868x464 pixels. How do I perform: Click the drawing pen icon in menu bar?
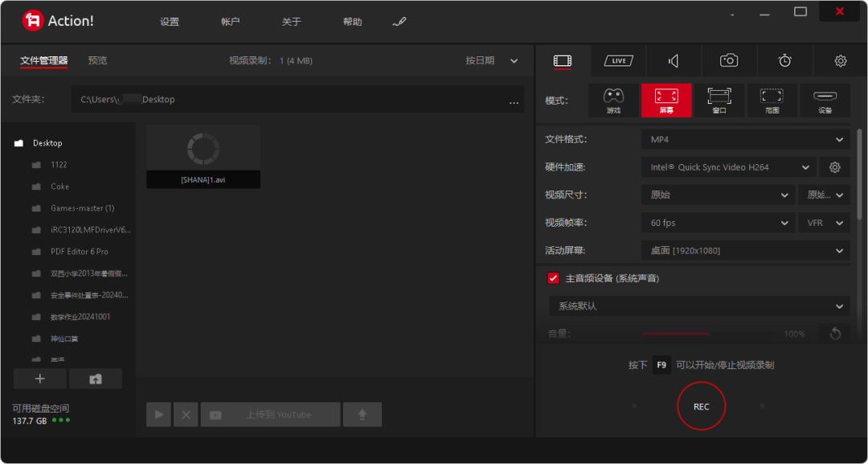[x=399, y=23]
